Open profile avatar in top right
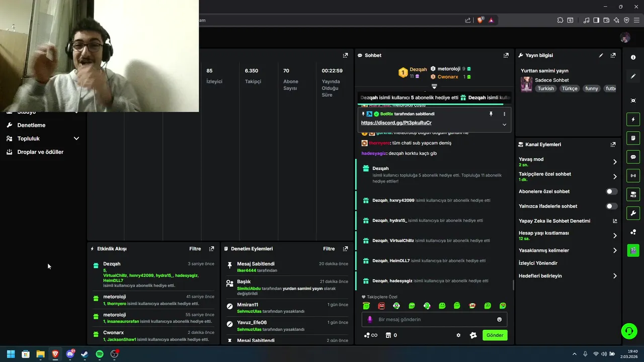This screenshot has width=644, height=362. pos(625,38)
